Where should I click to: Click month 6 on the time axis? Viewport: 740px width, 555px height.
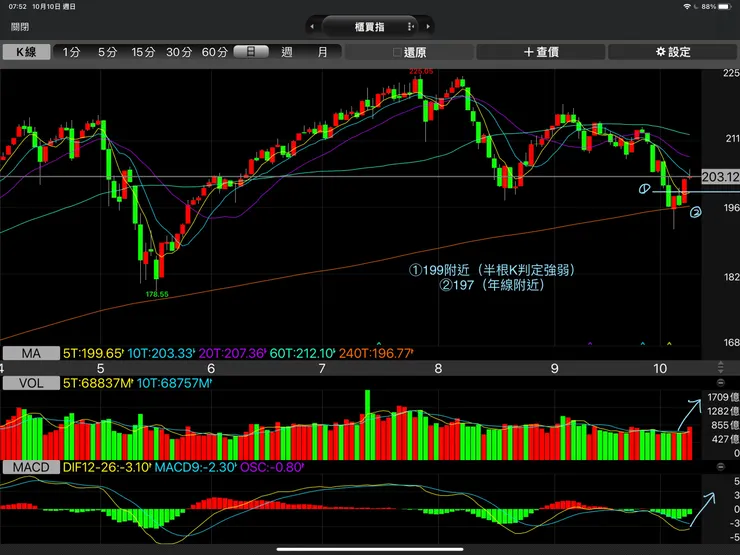click(211, 368)
